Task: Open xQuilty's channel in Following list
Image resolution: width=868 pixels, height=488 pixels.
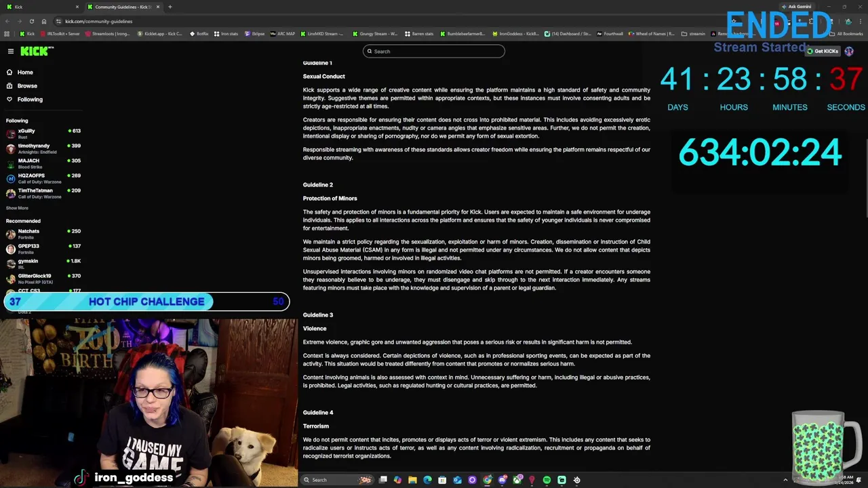Action: (x=43, y=134)
